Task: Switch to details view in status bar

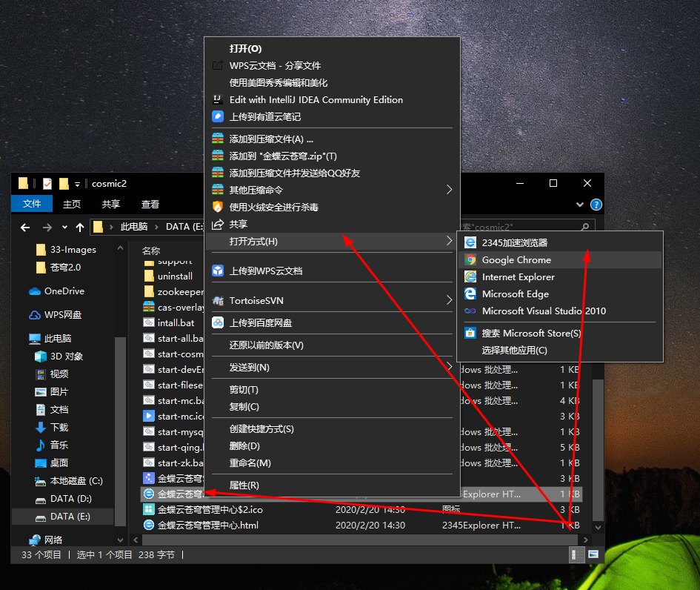Action: (577, 554)
